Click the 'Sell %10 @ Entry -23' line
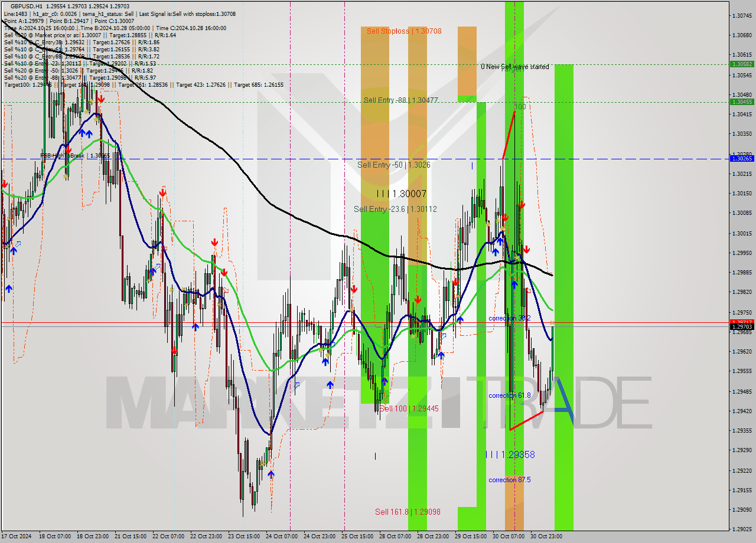 click(x=80, y=63)
